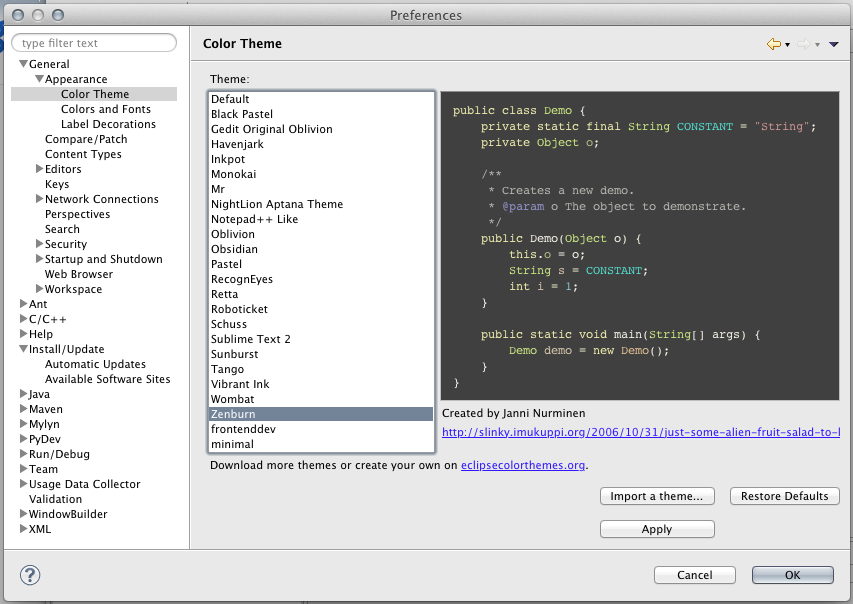Viewport: 853px width, 604px height.
Task: Open Content Types preferences
Action: [83, 155]
